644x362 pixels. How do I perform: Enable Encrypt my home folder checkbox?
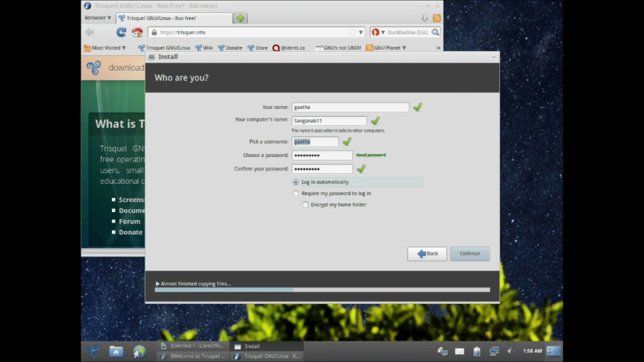pyautogui.click(x=305, y=205)
